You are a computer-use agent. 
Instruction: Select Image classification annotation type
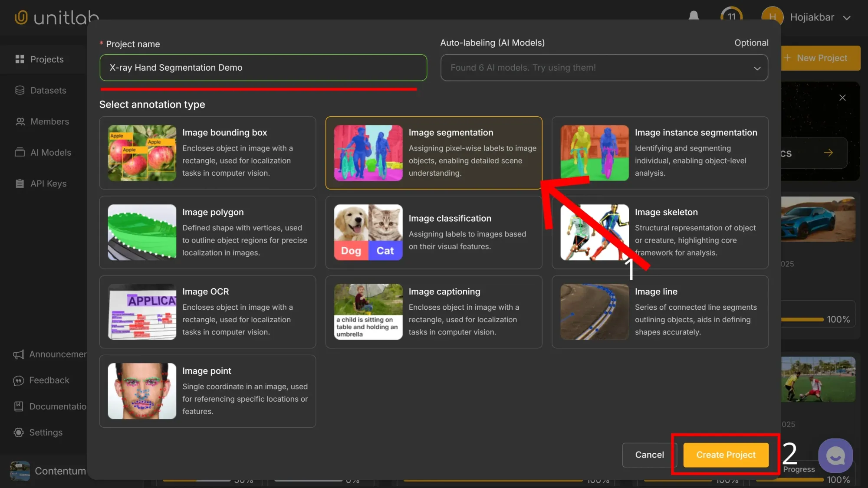tap(434, 233)
